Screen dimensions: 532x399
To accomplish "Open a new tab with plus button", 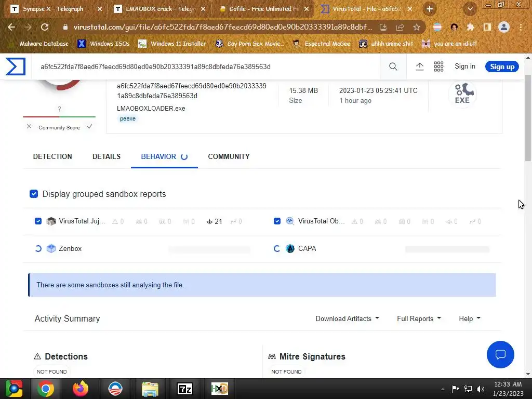I will point(430,9).
